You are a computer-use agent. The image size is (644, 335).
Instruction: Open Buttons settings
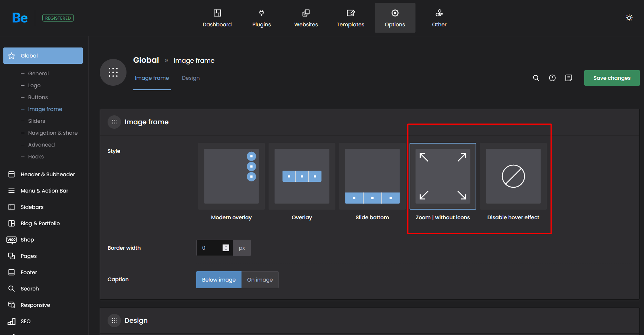38,97
